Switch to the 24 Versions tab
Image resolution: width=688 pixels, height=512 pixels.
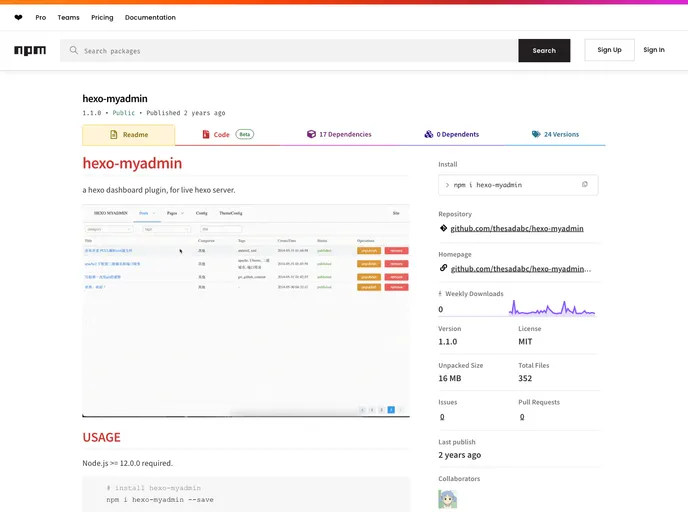click(555, 134)
